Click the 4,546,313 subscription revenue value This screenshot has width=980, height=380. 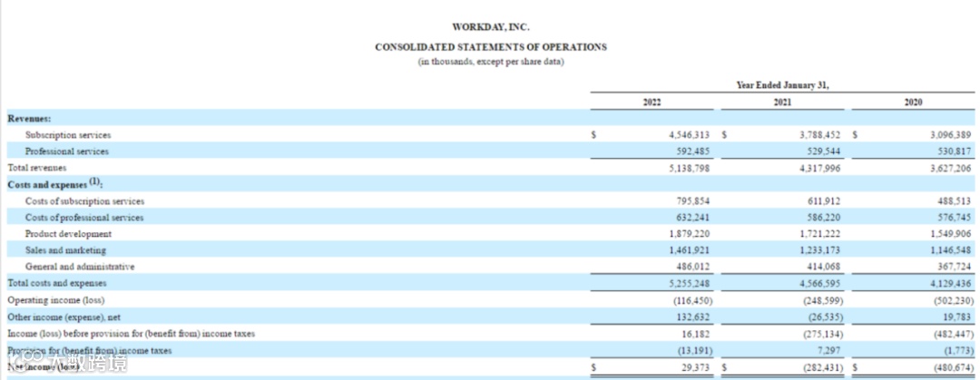690,135
